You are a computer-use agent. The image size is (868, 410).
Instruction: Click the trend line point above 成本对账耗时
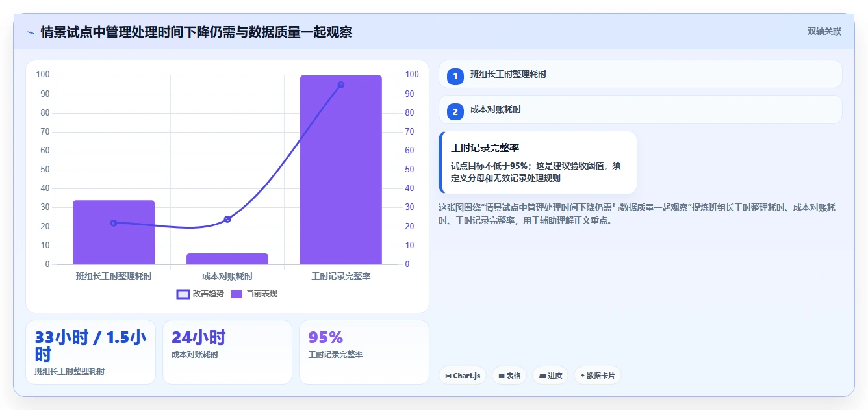point(227,219)
